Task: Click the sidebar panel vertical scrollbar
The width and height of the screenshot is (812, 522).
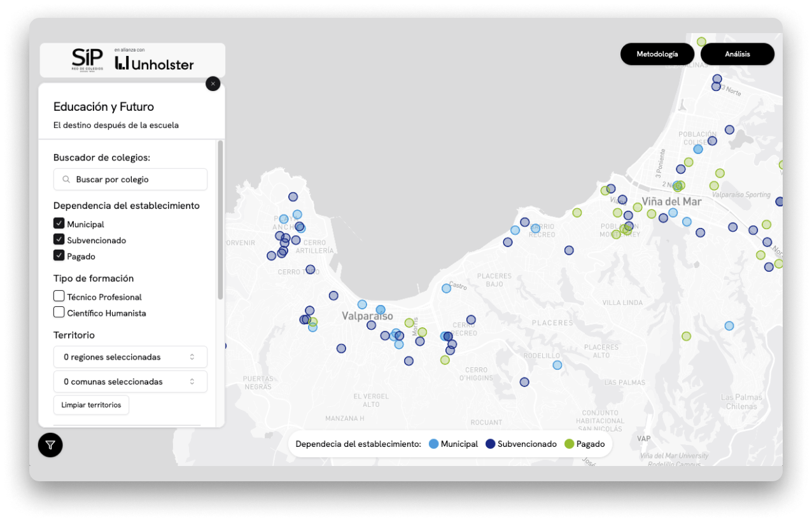Action: (220, 220)
